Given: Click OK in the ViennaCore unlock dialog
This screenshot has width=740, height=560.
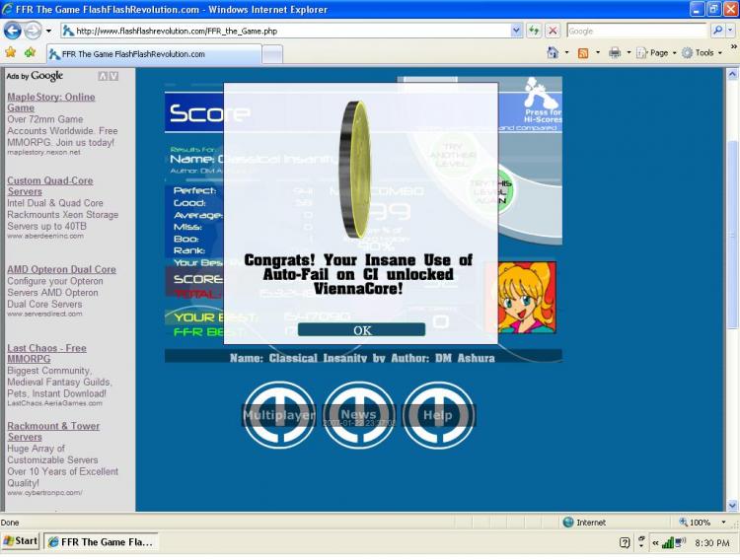Looking at the screenshot, I should (361, 329).
